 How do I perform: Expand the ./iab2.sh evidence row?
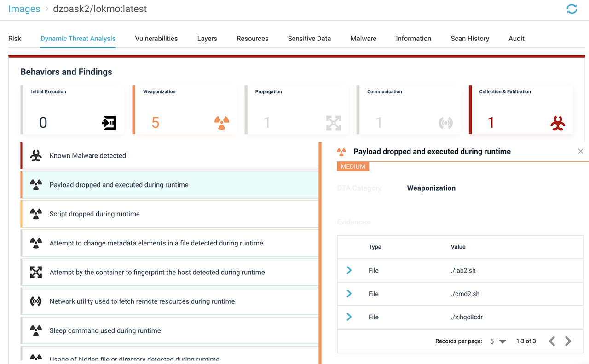coord(349,270)
